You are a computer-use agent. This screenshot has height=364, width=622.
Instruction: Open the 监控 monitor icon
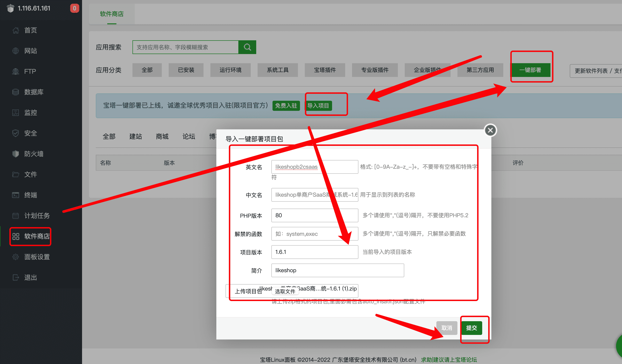pos(16,112)
